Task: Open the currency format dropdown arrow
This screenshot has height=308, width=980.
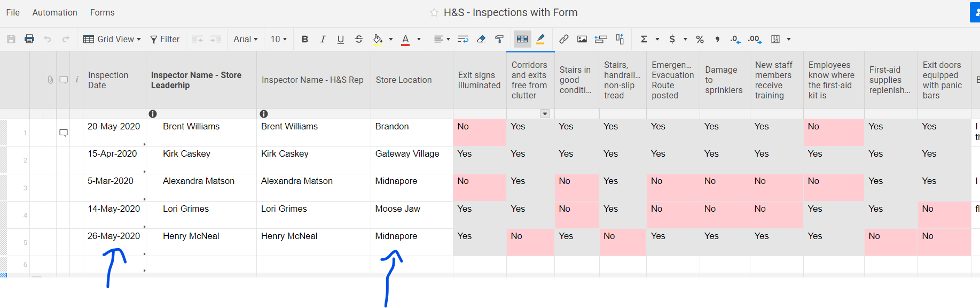Action: click(685, 39)
